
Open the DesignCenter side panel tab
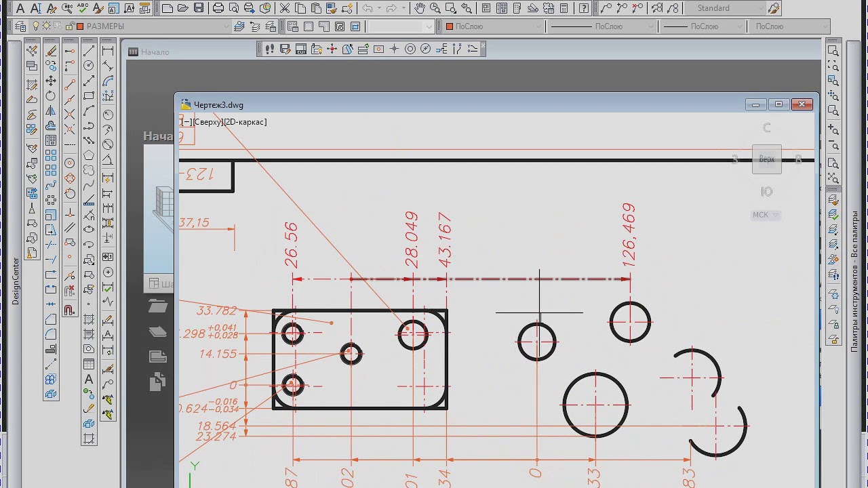16,281
